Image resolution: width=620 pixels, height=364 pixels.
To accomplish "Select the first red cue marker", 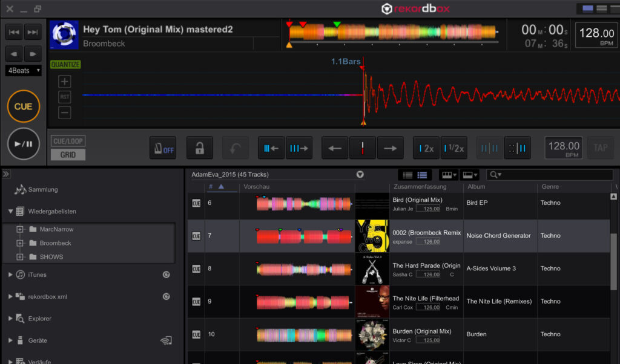I will click(289, 24).
